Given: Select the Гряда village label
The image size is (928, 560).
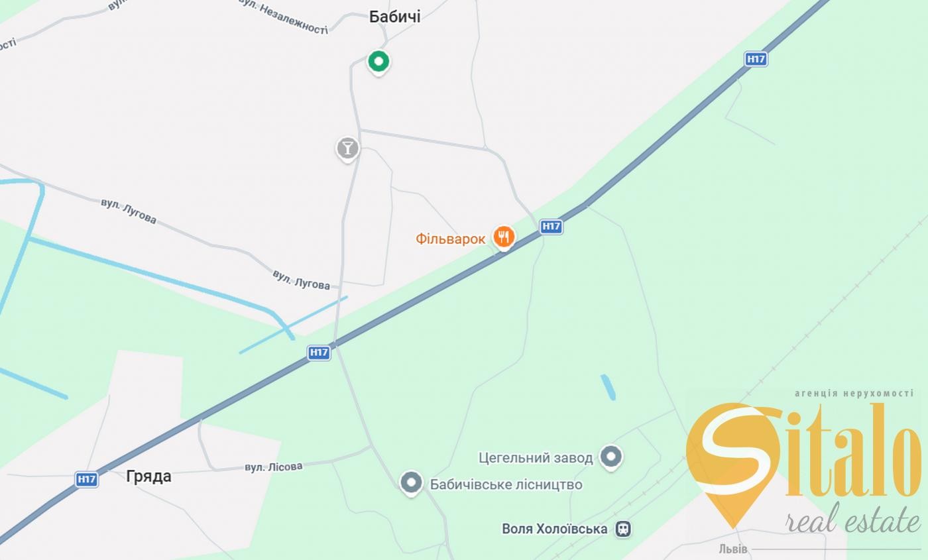Looking at the screenshot, I should [148, 476].
